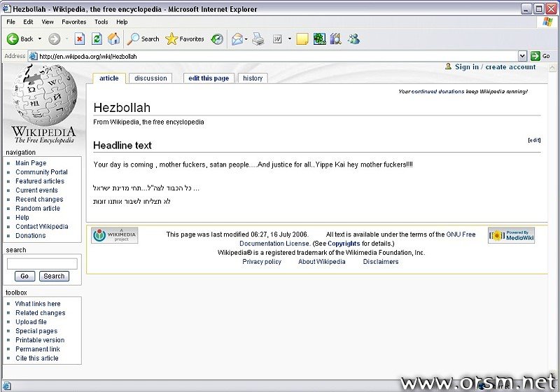Click the Mail envelope icon

(237, 39)
